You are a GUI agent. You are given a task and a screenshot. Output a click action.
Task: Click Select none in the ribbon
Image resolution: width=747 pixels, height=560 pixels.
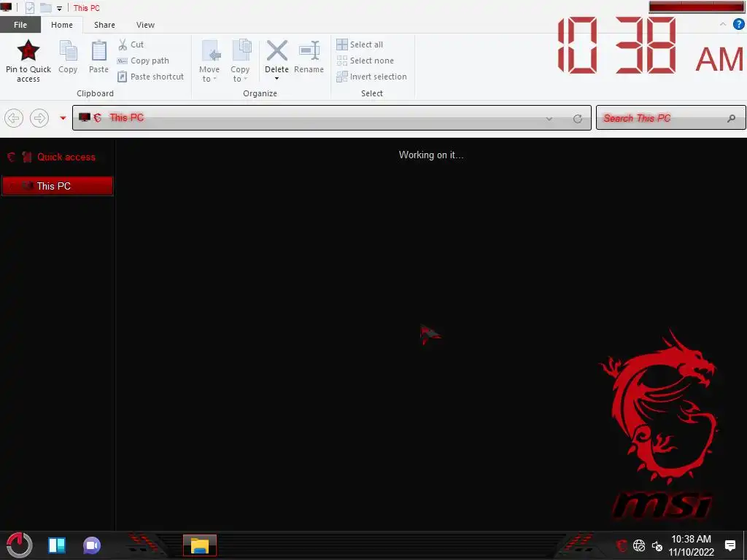[x=365, y=61]
